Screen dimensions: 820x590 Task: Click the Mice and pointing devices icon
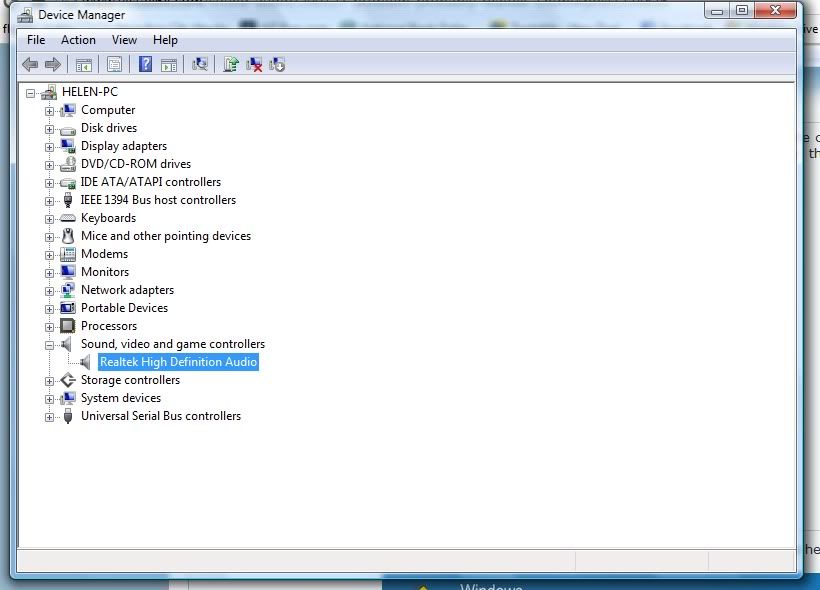coord(67,236)
